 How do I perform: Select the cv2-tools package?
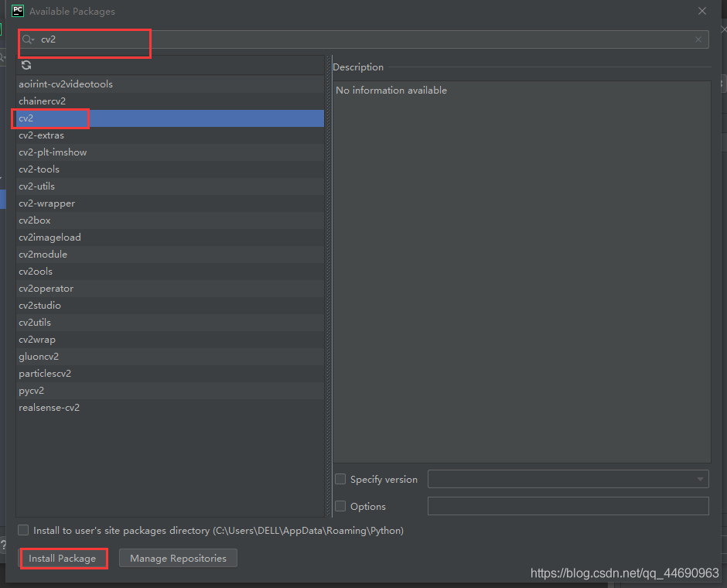pos(170,169)
